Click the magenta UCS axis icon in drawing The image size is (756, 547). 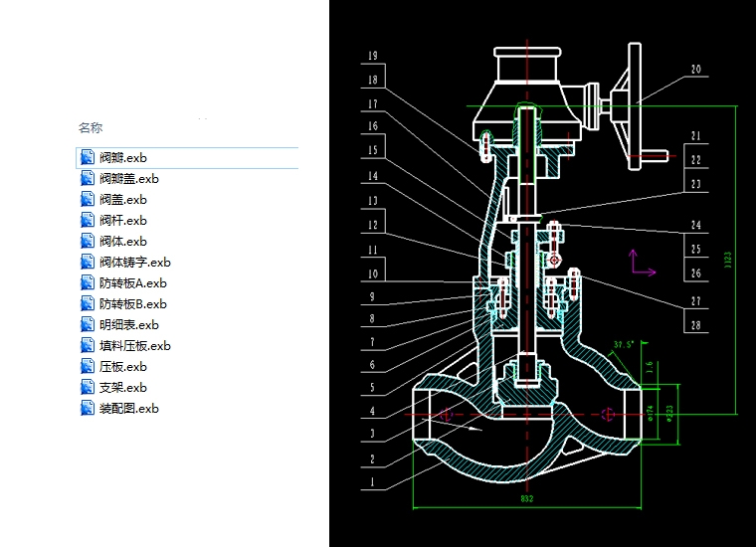tap(640, 263)
